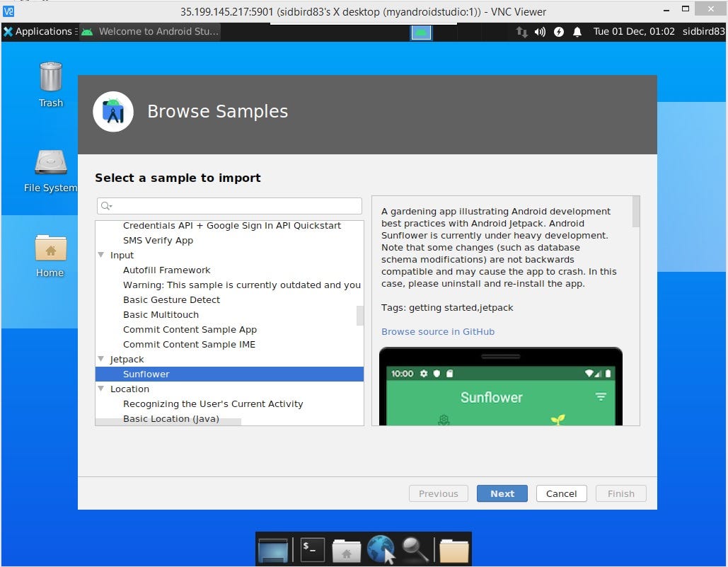The height and width of the screenshot is (567, 728).
Task: Collapse the Input category
Action: 101,255
